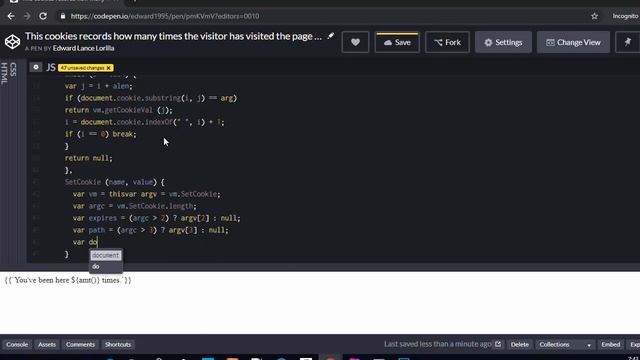
Task: Click the site lock icon
Action: pos(62,16)
